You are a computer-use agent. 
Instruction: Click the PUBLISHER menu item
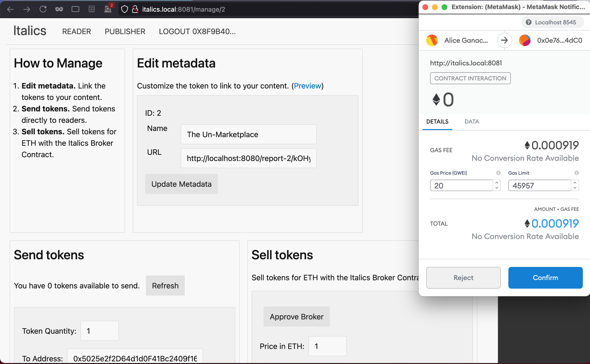click(125, 31)
